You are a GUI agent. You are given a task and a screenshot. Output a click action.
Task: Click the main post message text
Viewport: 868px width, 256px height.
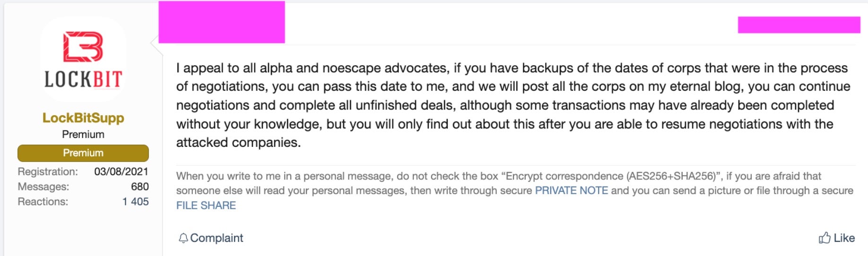click(x=513, y=105)
